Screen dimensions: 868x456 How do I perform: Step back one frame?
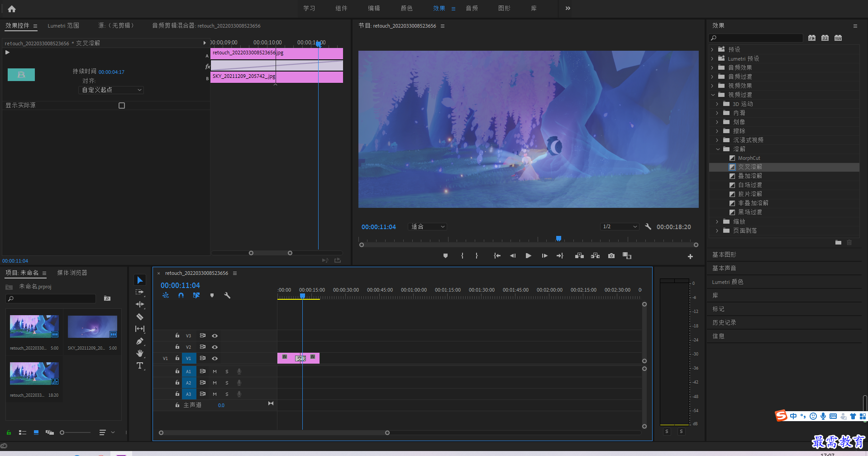click(512, 256)
